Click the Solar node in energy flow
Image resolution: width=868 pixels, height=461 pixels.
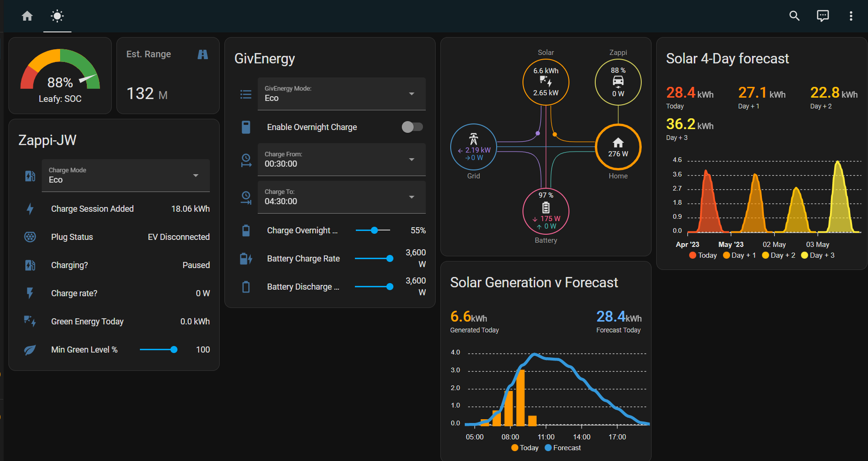[546, 82]
